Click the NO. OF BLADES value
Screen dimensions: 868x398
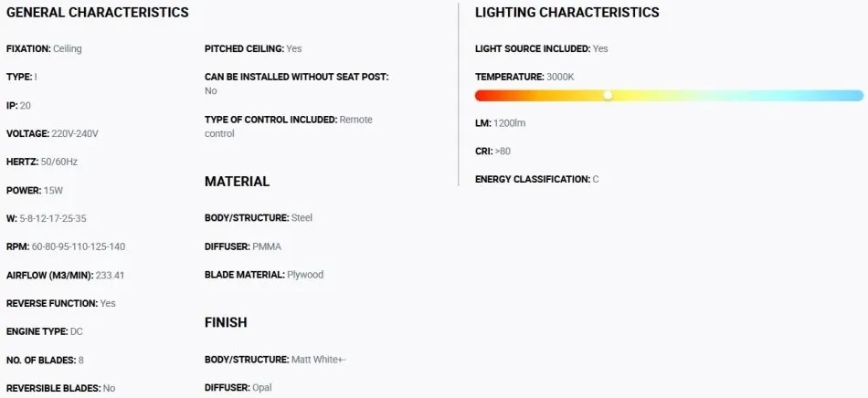(x=80, y=360)
